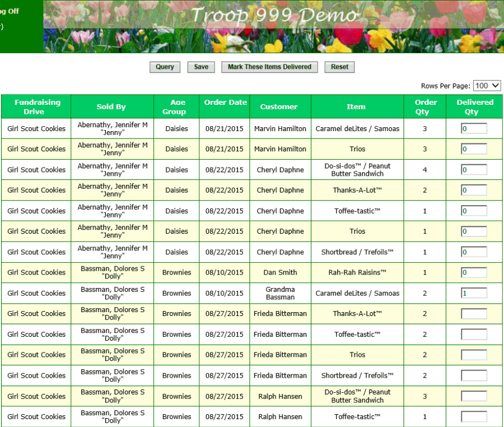The image size is (504, 427).
Task: Edit Delivered Qty for Frieda Bitterman Shortbread
Action: (474, 375)
